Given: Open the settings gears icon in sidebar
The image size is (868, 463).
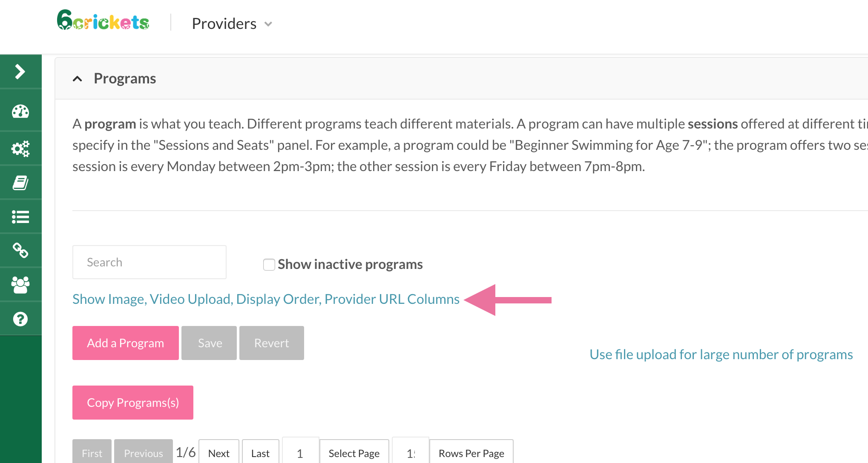Looking at the screenshot, I should (x=20, y=149).
